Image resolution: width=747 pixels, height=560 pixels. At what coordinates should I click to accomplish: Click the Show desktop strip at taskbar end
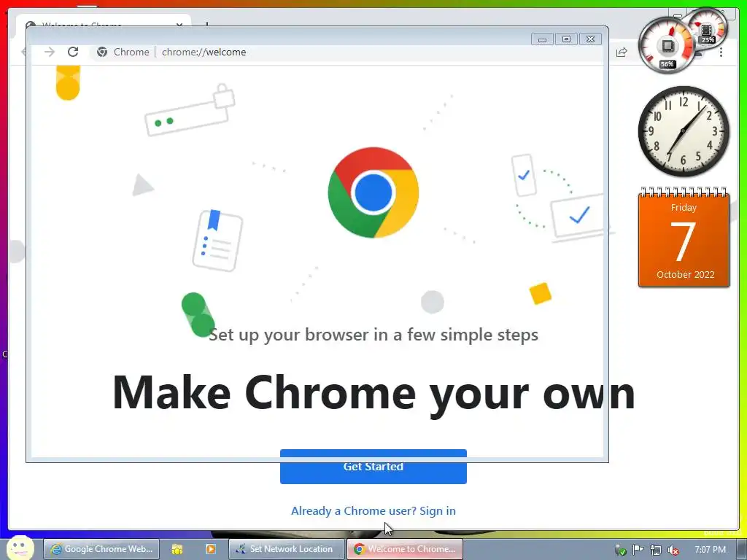click(x=742, y=549)
